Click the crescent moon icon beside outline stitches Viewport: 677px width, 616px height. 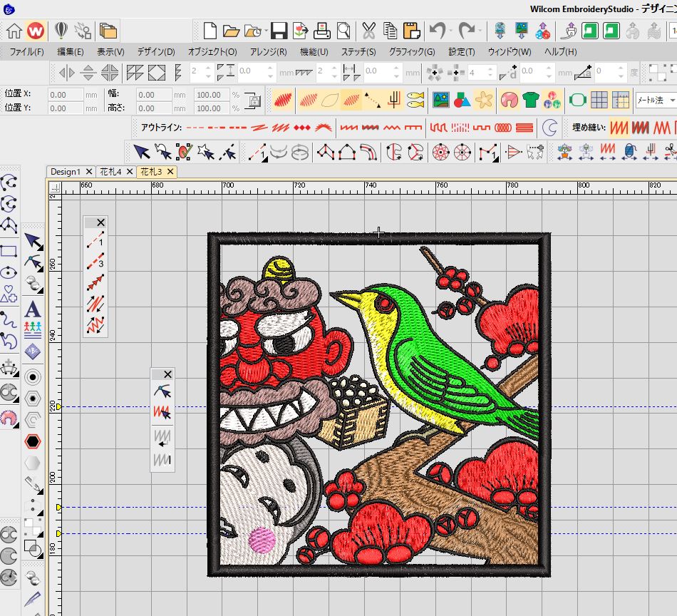point(549,128)
